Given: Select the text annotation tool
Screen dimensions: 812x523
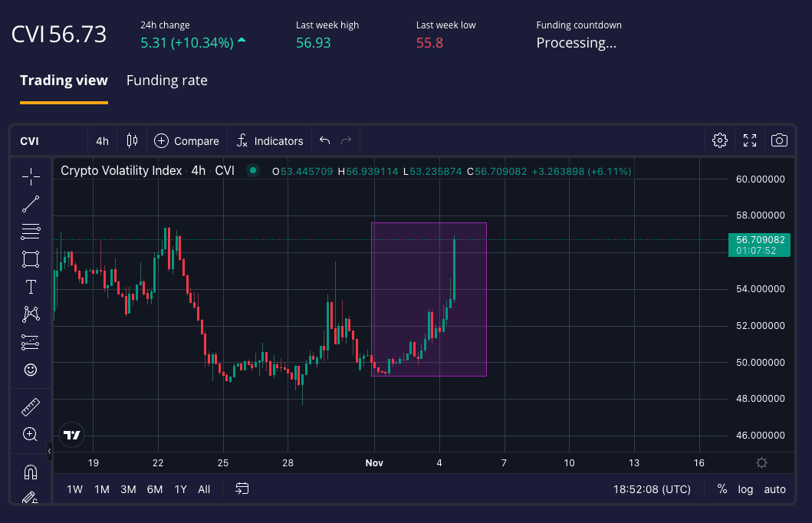Looking at the screenshot, I should (x=31, y=287).
